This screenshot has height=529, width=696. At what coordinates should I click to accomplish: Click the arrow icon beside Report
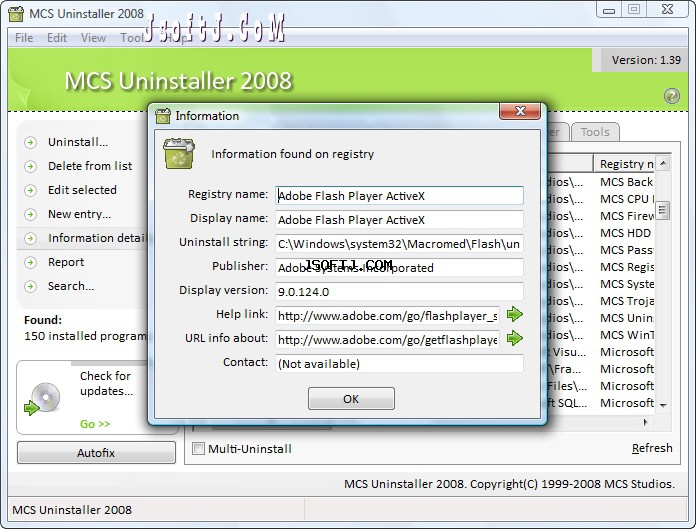click(30, 262)
